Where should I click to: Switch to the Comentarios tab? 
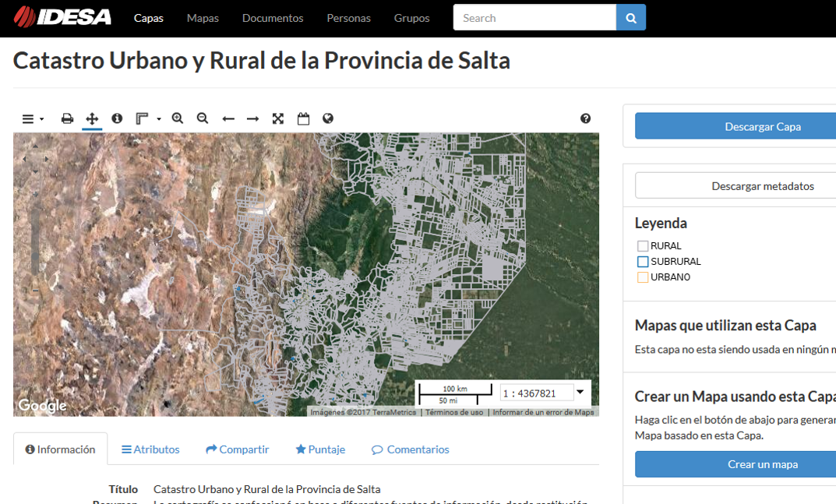pyautogui.click(x=411, y=449)
